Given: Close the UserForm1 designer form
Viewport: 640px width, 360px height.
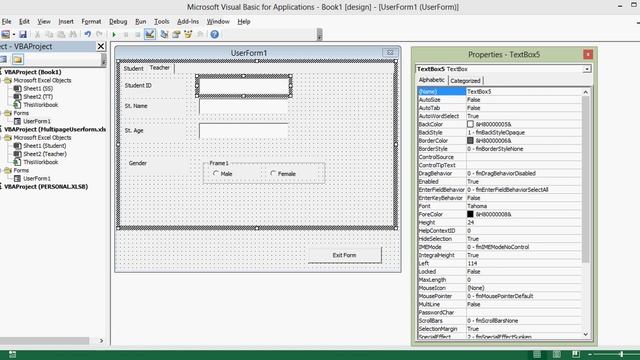Looking at the screenshot, I should pos(390,52).
